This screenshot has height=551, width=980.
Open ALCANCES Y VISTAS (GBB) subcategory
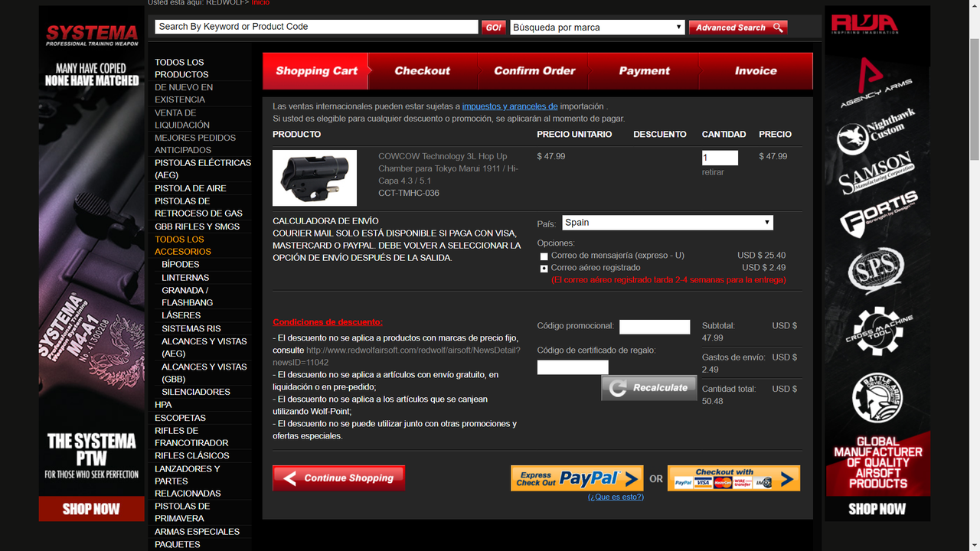(x=204, y=373)
